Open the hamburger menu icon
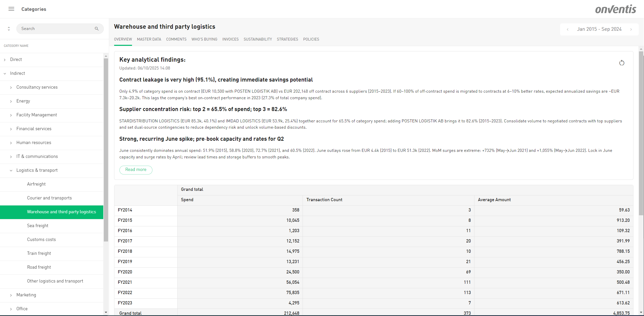644x316 pixels. click(x=11, y=9)
